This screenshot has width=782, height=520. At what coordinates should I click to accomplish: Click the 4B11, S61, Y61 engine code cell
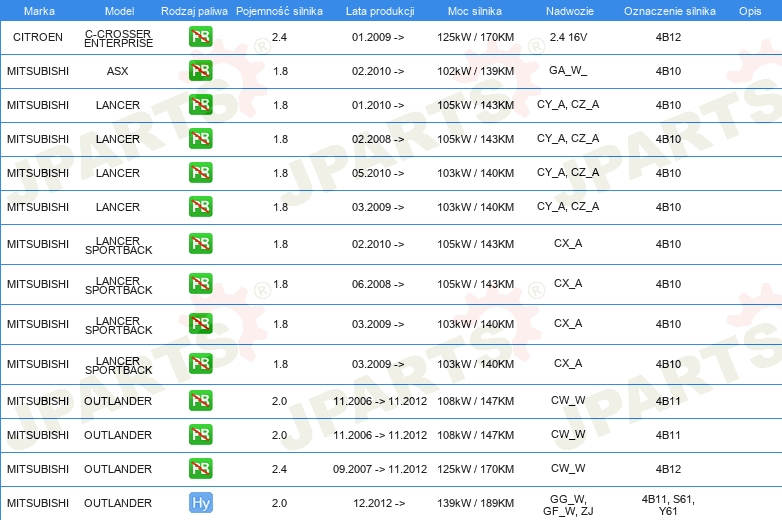[x=668, y=505]
